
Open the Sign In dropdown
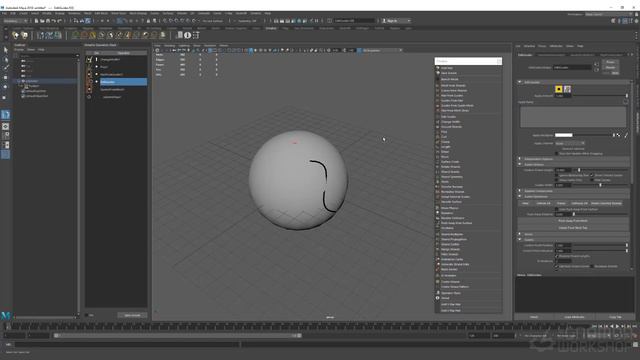click(396, 20)
